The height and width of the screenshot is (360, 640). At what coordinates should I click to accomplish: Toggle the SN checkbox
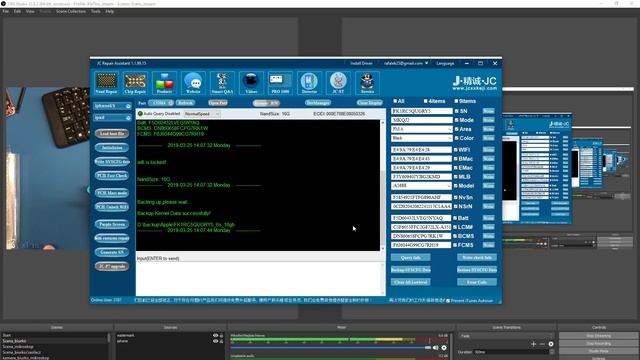pyautogui.click(x=456, y=111)
